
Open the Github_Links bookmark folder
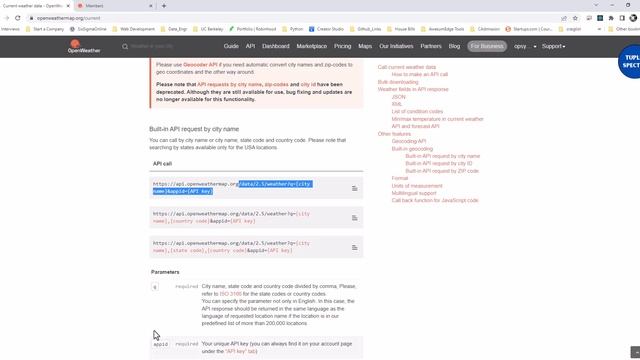365,29
